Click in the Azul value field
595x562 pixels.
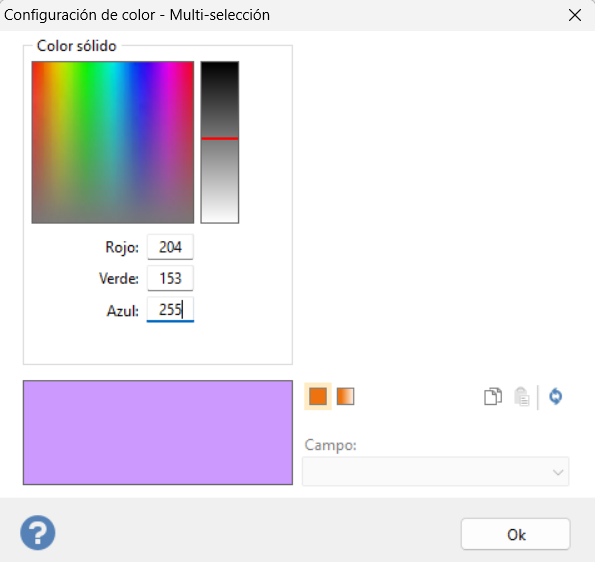coord(170,310)
